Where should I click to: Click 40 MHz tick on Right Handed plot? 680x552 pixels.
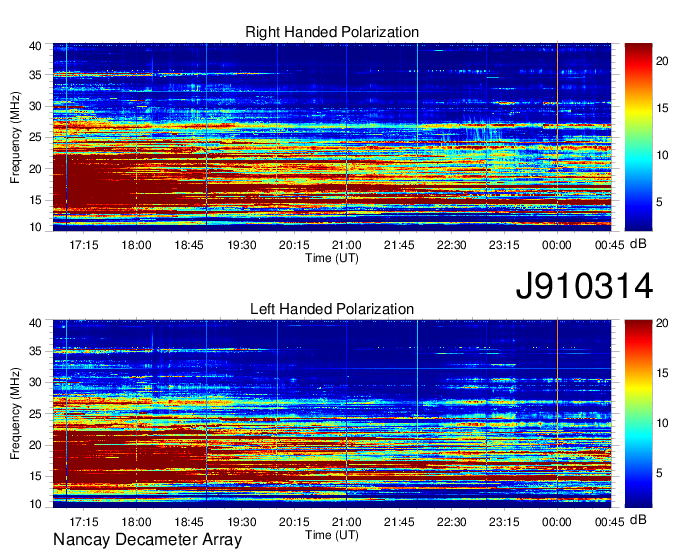(x=35, y=46)
